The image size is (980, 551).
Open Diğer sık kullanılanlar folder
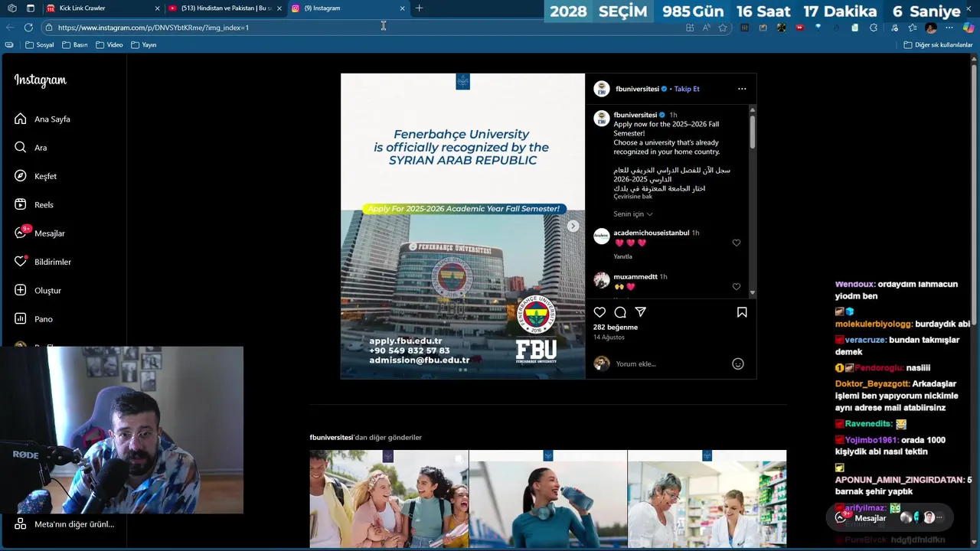(938, 45)
